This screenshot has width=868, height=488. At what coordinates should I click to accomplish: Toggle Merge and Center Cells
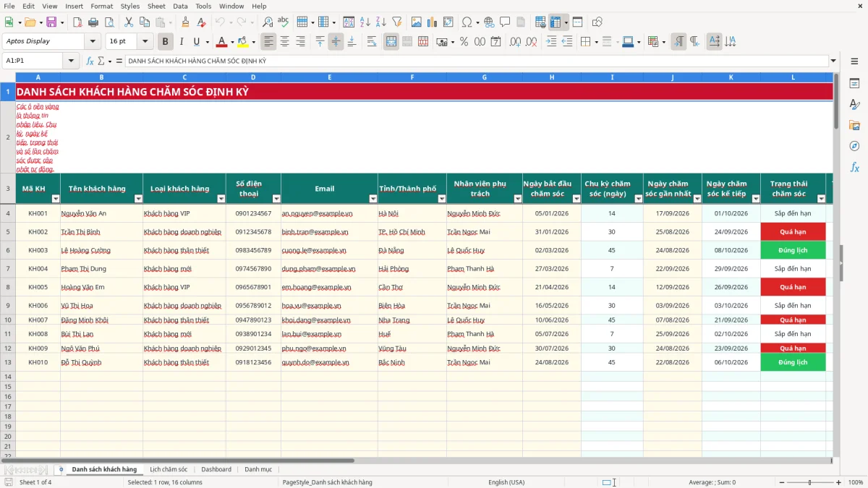tap(391, 42)
